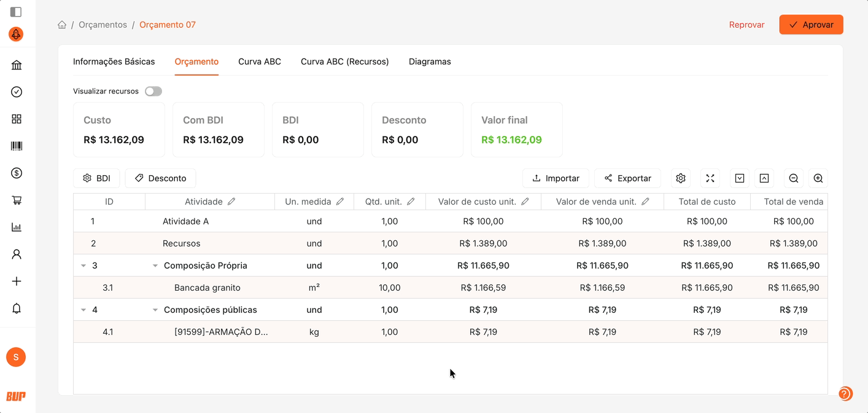Viewport: 868px width, 413px height.
Task: Collapse the Composições públicas activity arrow
Action: [x=155, y=310]
